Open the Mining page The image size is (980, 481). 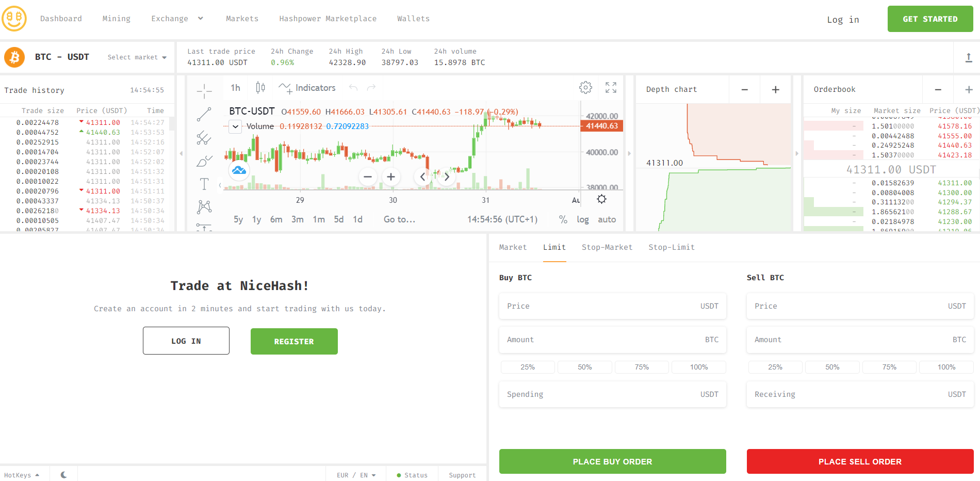click(116, 19)
